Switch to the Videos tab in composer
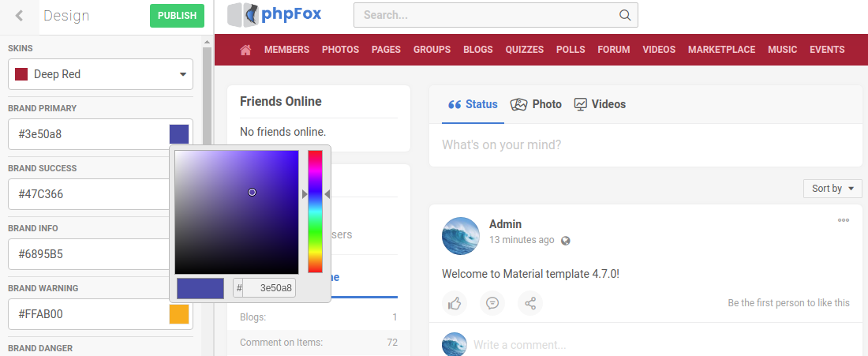This screenshot has height=356, width=868. [600, 104]
